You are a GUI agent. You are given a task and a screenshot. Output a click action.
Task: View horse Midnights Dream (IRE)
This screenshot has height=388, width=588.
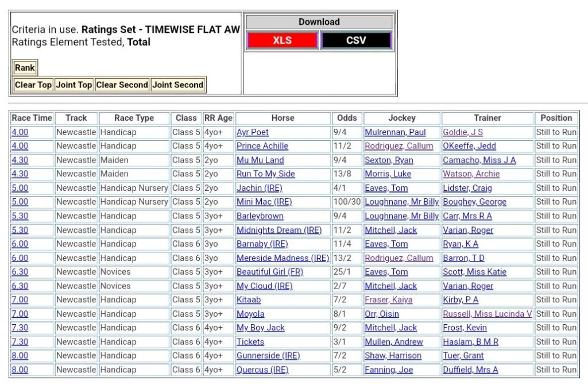pyautogui.click(x=279, y=230)
